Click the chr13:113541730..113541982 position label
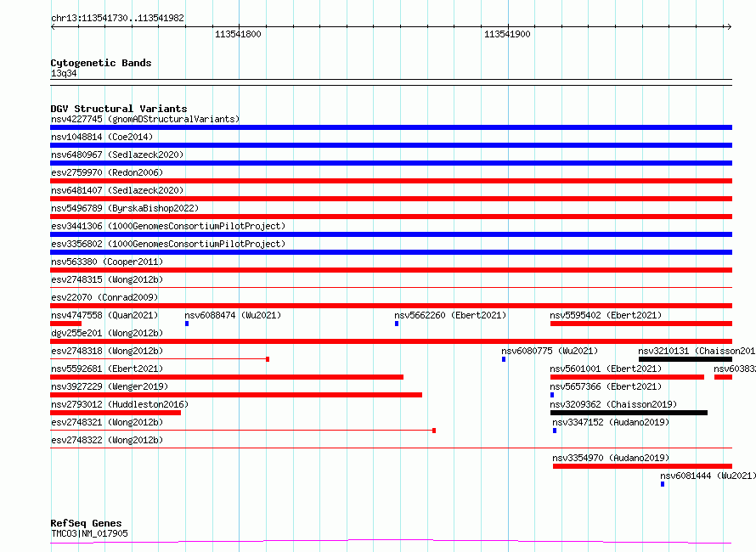This screenshot has height=552, width=756. click(x=117, y=18)
